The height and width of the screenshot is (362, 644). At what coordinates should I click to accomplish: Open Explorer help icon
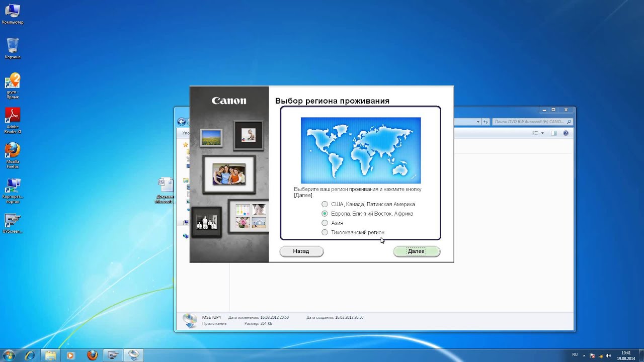coord(566,133)
